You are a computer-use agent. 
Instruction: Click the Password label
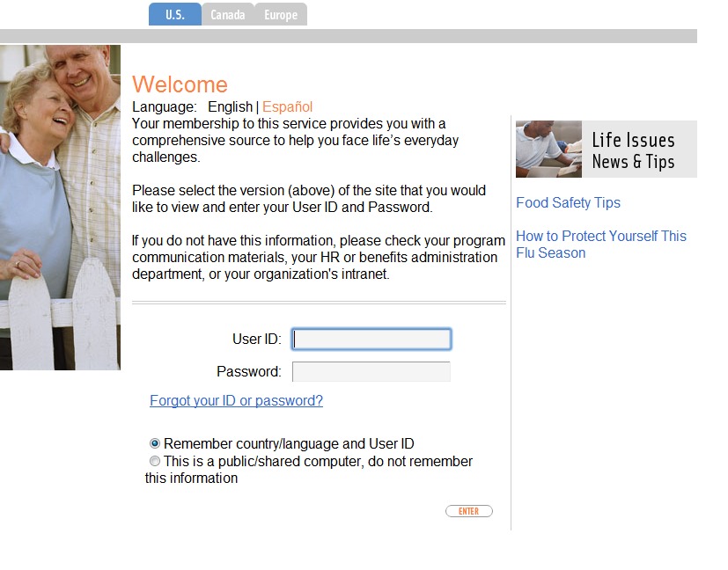[x=249, y=371]
